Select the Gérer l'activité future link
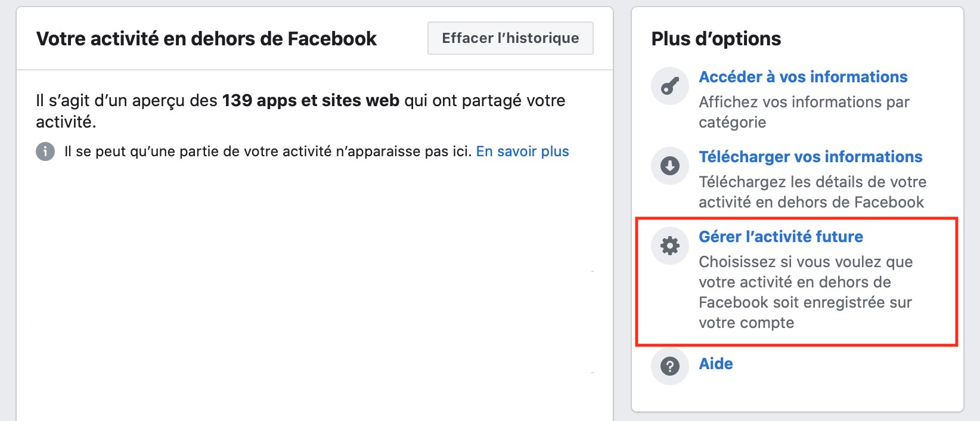The width and height of the screenshot is (980, 421). pos(780,236)
